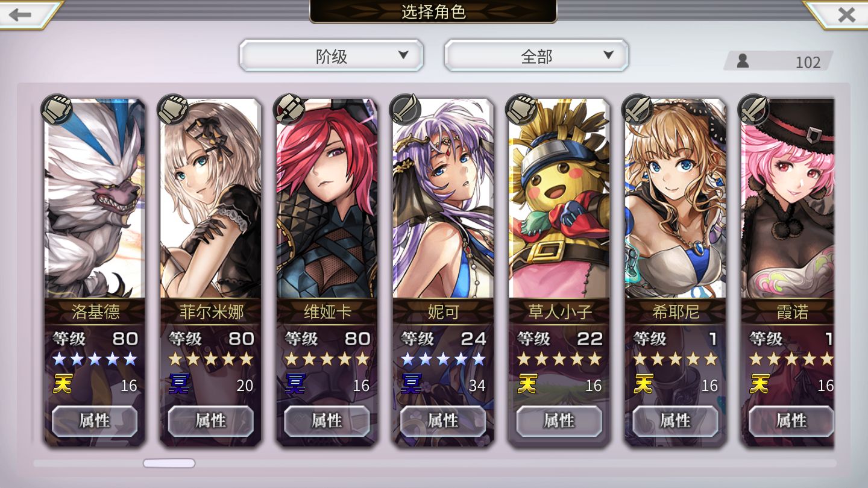Click the weapon class icon on 维娅卡 card
Screen dimensions: 868x488
(x=289, y=109)
